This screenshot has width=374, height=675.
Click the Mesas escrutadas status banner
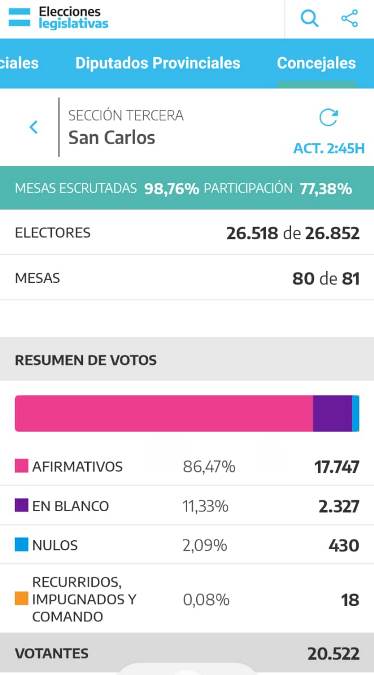pyautogui.click(x=187, y=188)
